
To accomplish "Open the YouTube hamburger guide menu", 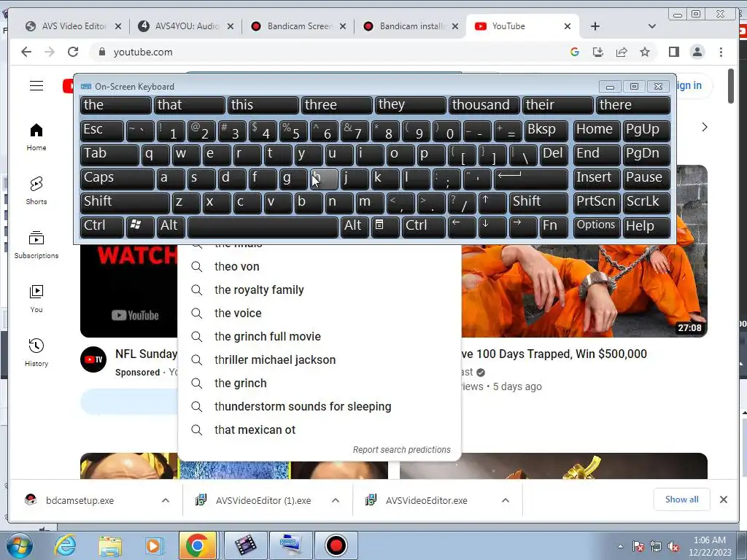I will pos(36,86).
